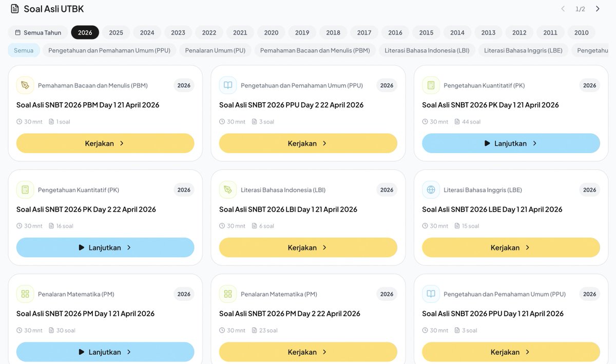Filter by year 2013
616x364 pixels.
coord(488,32)
